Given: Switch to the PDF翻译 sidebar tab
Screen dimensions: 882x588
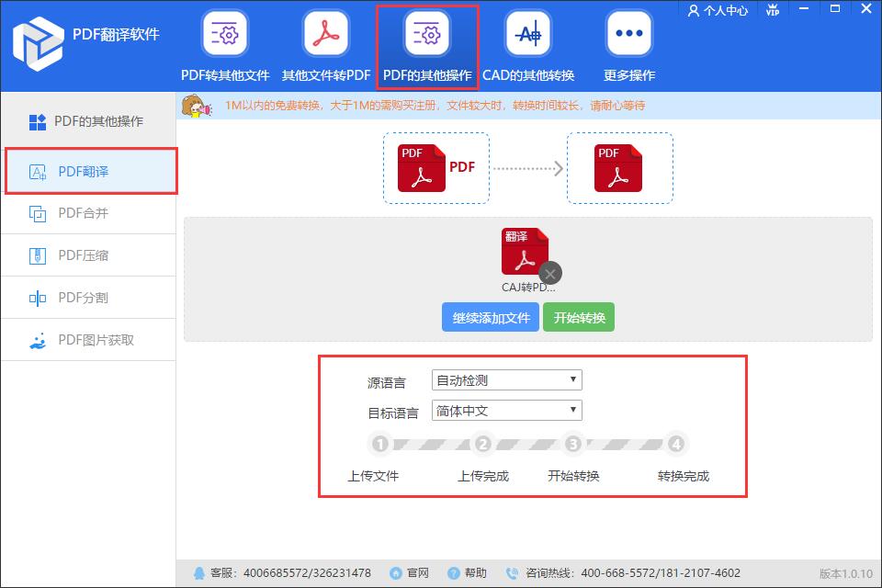Looking at the screenshot, I should pos(89,171).
